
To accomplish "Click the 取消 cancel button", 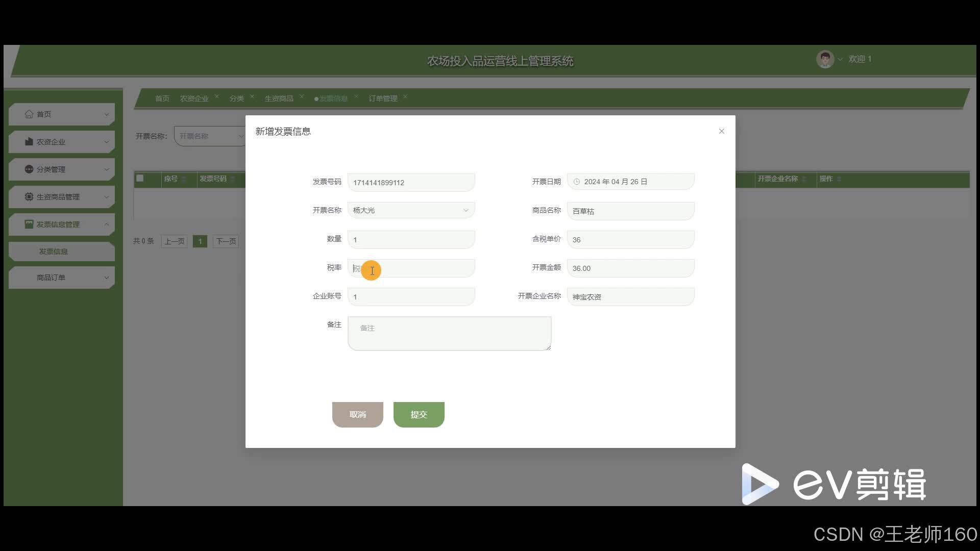I will pyautogui.click(x=357, y=414).
